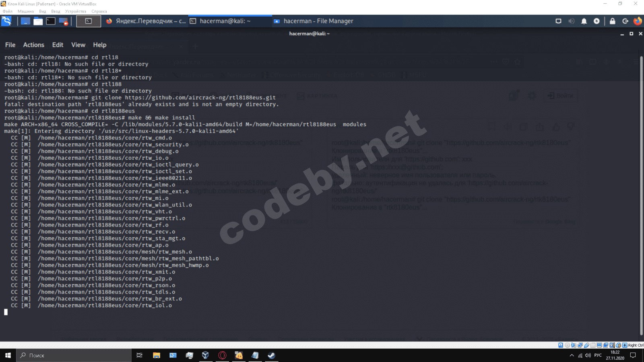Image resolution: width=644 pixels, height=362 pixels.
Task: Open the terminal Actions menu
Action: point(33,45)
